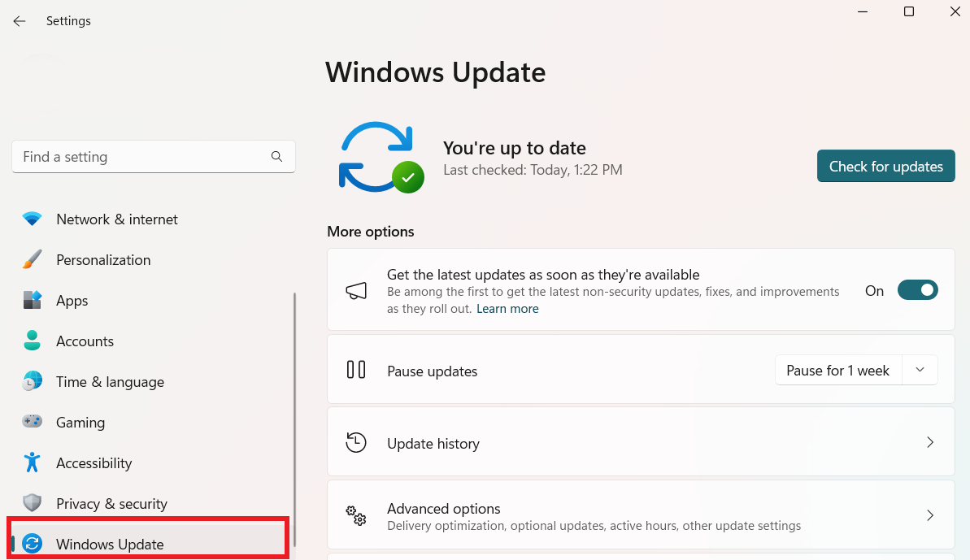This screenshot has width=970, height=560.
Task: Disable getting latest updates as soon as available
Action: click(918, 289)
